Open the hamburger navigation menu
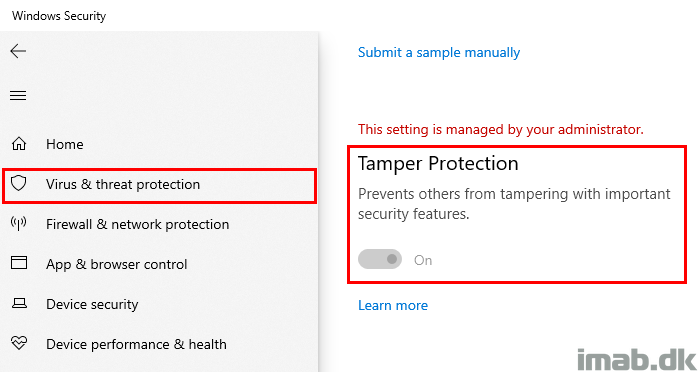Image resolution: width=700 pixels, height=372 pixels. [18, 95]
